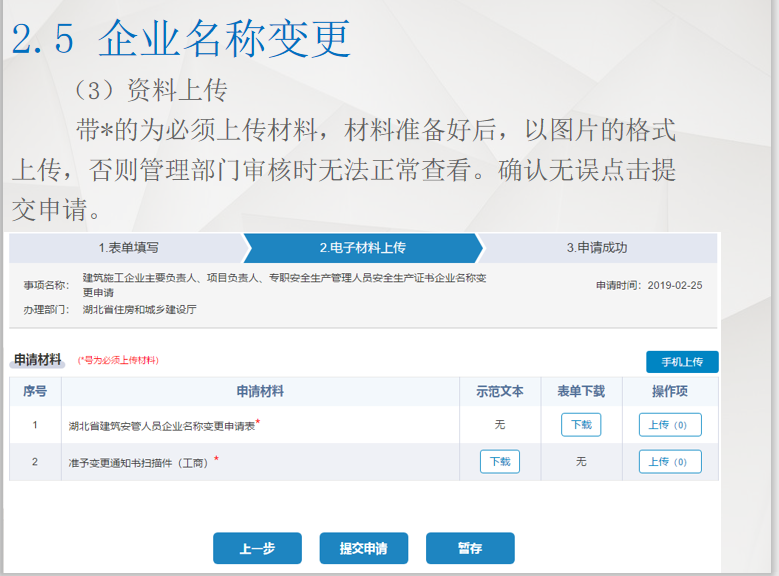Click the application date 2019-02-25
779x576 pixels.
[675, 285]
